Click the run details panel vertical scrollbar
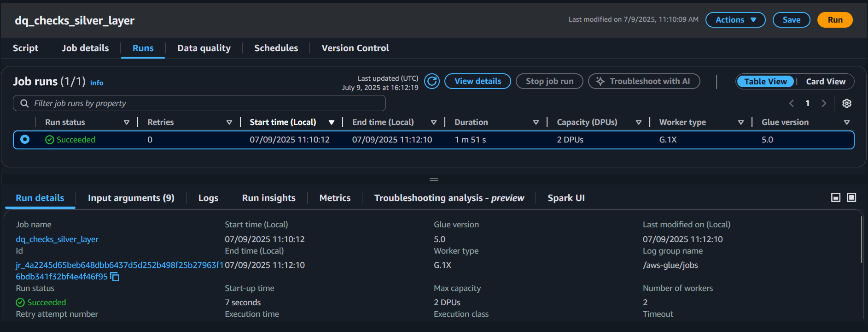 point(861,240)
